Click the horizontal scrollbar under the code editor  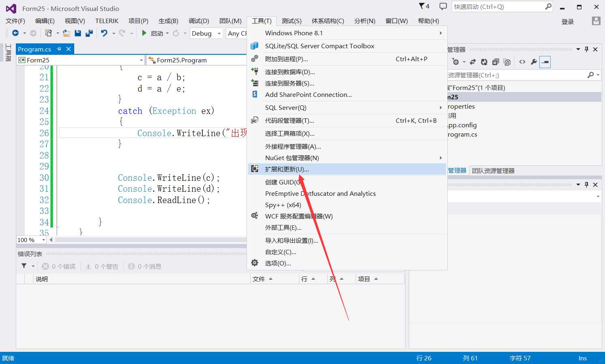coord(150,240)
